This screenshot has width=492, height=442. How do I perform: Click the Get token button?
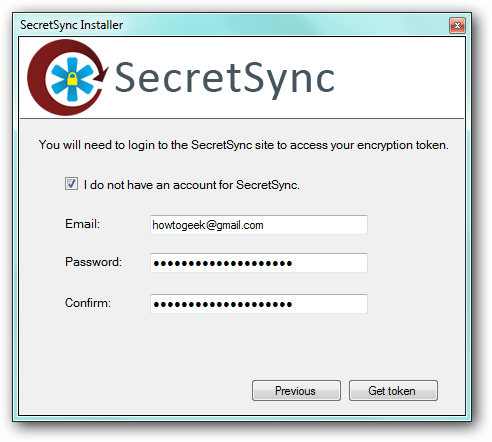[x=393, y=390]
